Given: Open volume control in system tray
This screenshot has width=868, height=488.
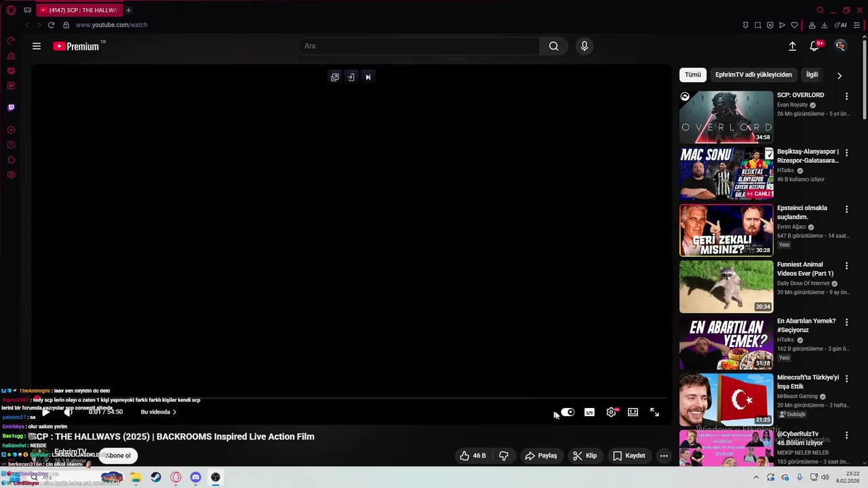Looking at the screenshot, I should (x=825, y=477).
